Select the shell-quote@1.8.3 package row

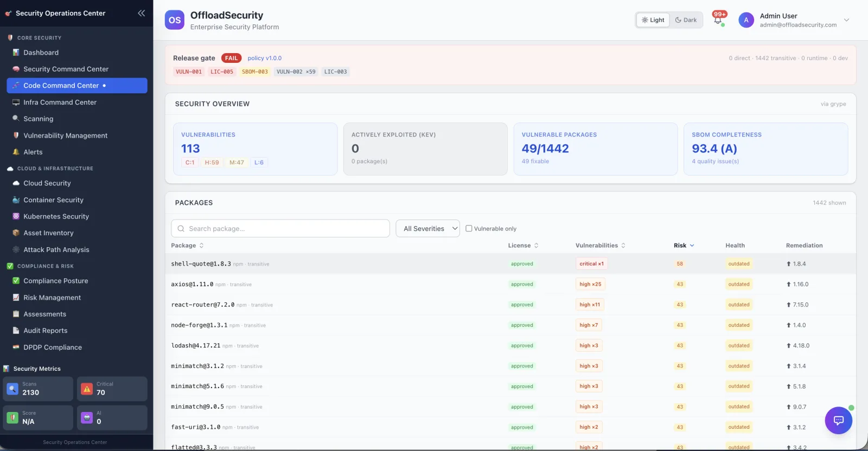[x=510, y=264]
